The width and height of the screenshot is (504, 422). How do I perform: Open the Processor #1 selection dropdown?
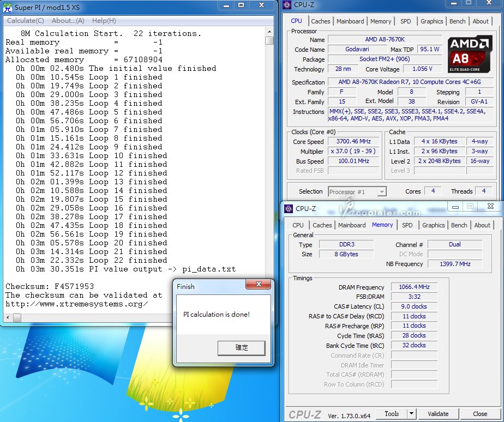(381, 192)
